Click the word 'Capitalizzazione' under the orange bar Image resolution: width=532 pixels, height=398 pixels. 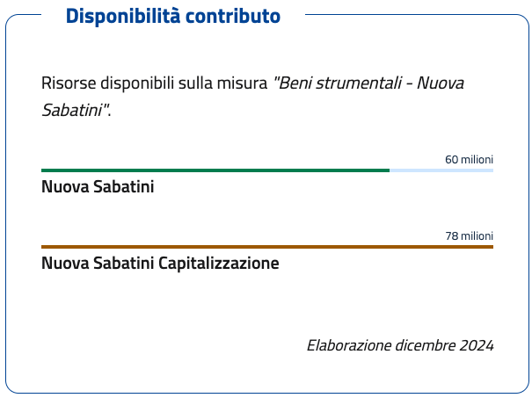(219, 263)
